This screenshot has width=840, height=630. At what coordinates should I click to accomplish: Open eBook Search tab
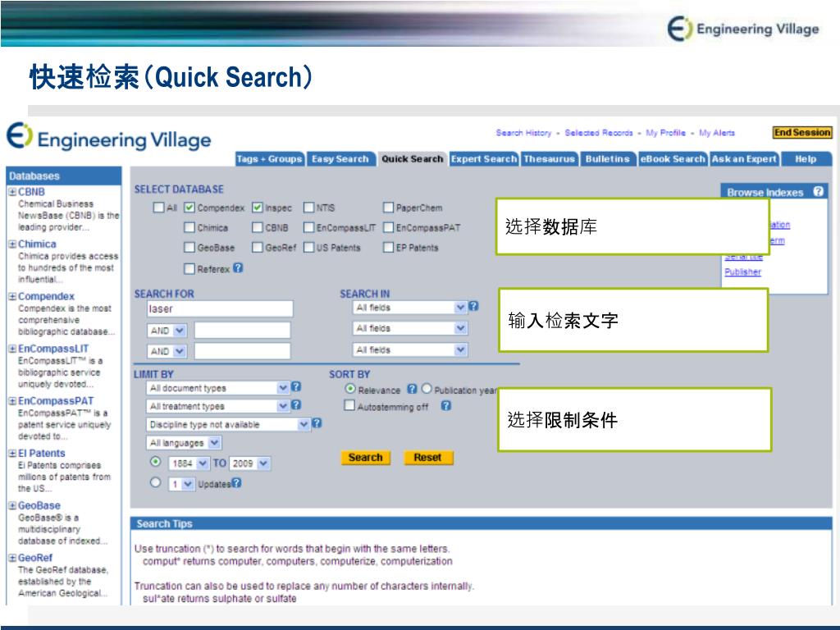click(x=673, y=159)
